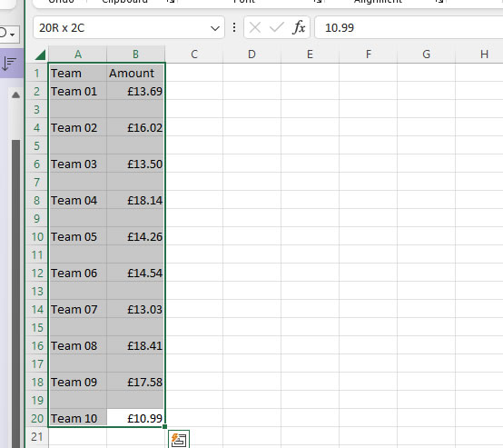This screenshot has width=503, height=448.
Task: Click the Select All triangle corner
Action: (x=41, y=55)
